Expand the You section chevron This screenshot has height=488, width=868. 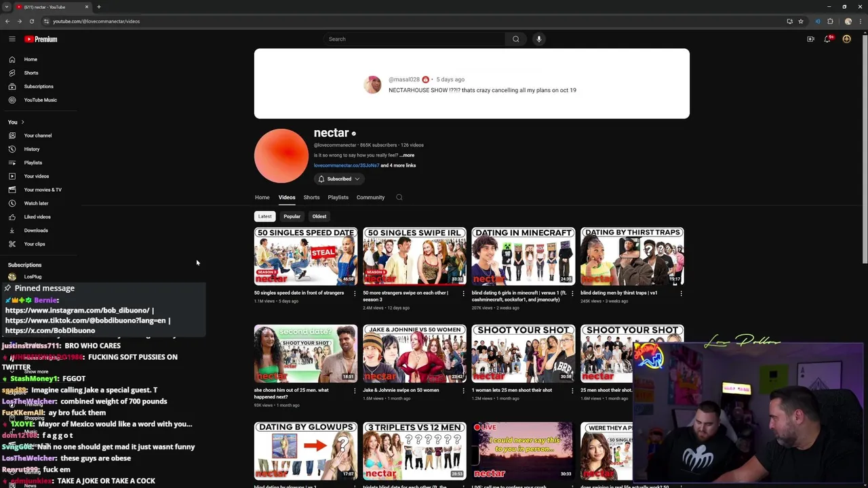pyautogui.click(x=22, y=122)
